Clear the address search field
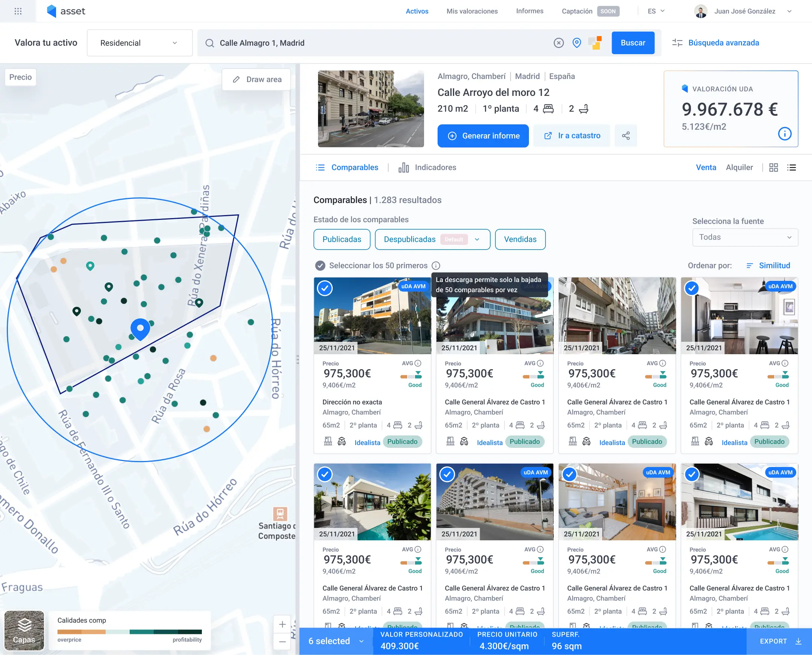Viewport: 812px width, 655px height. (559, 43)
